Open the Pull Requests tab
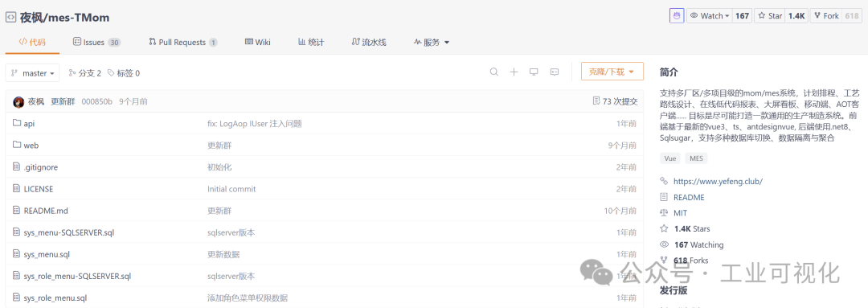This screenshot has height=308, width=868. click(x=182, y=42)
